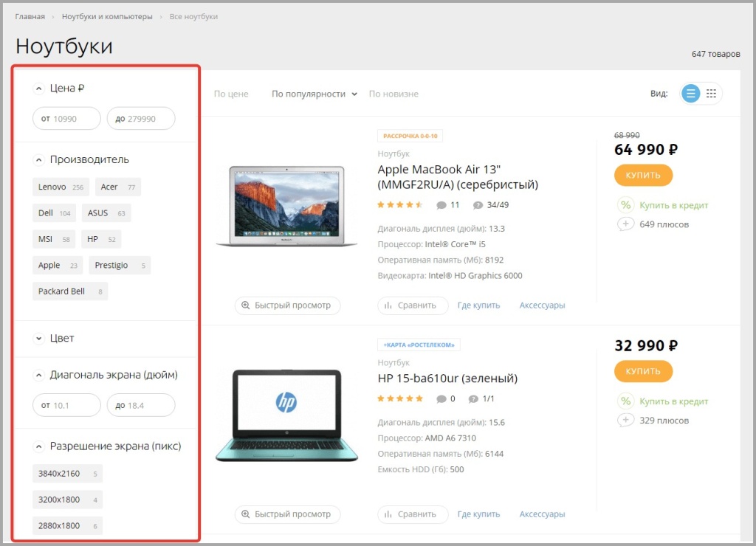Click the minimum price field от 10990
The width and height of the screenshot is (756, 546).
pos(66,119)
